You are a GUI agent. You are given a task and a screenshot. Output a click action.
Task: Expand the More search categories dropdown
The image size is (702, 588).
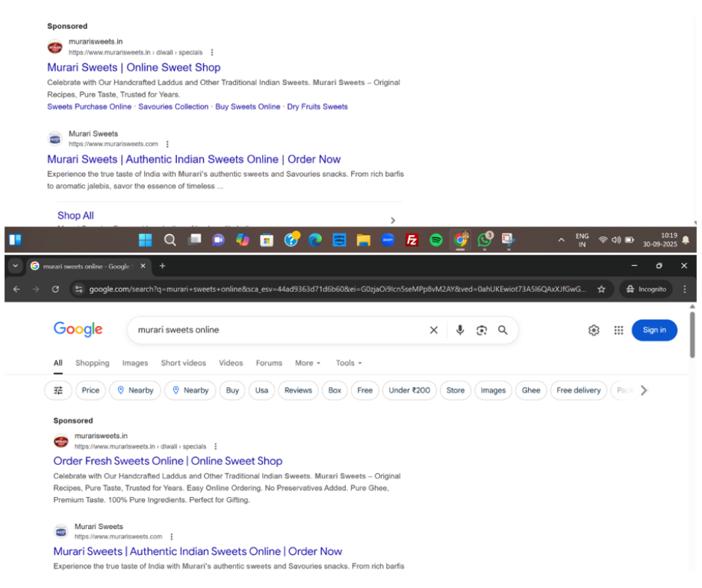tap(307, 363)
